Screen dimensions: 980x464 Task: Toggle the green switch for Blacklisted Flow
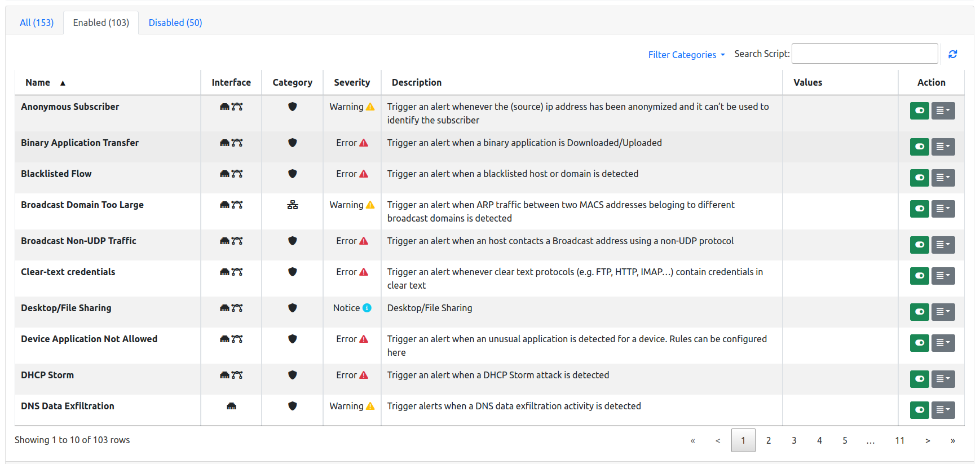919,178
